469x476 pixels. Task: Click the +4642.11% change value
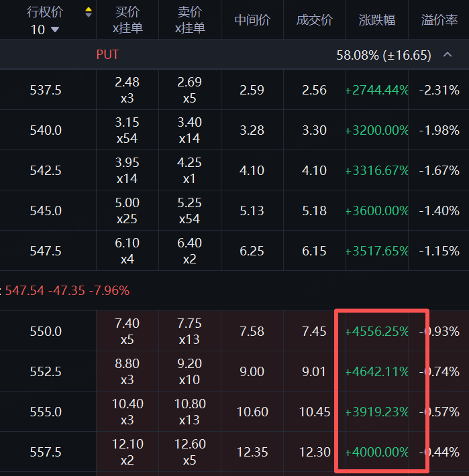[x=377, y=371]
